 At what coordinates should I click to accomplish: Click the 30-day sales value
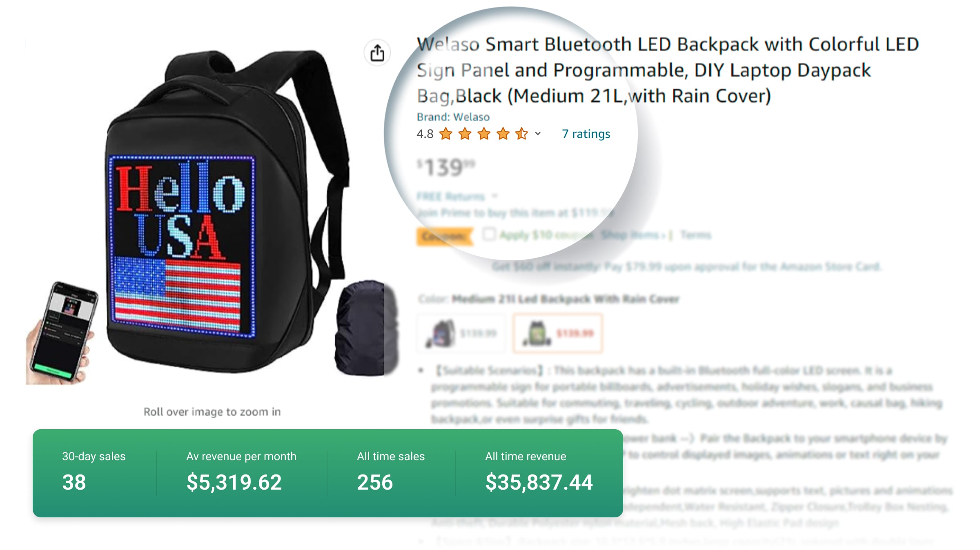coord(74,482)
